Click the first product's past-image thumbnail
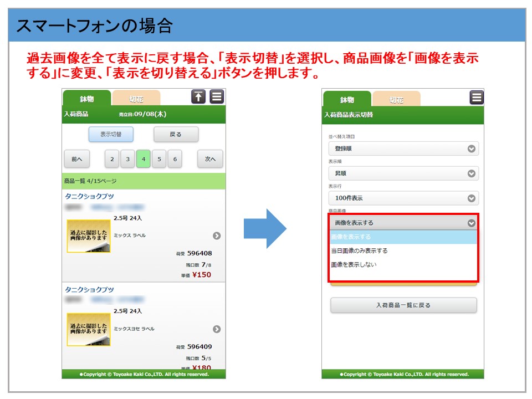Screen dimensions: 532x399 [x=89, y=236]
